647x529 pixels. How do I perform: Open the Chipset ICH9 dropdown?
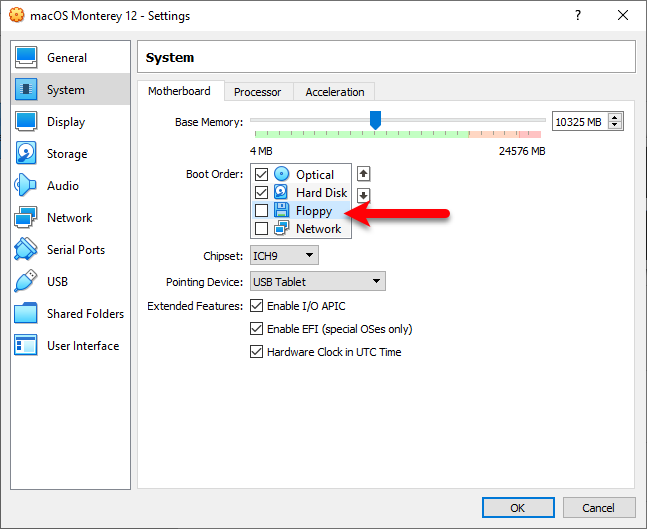click(284, 255)
